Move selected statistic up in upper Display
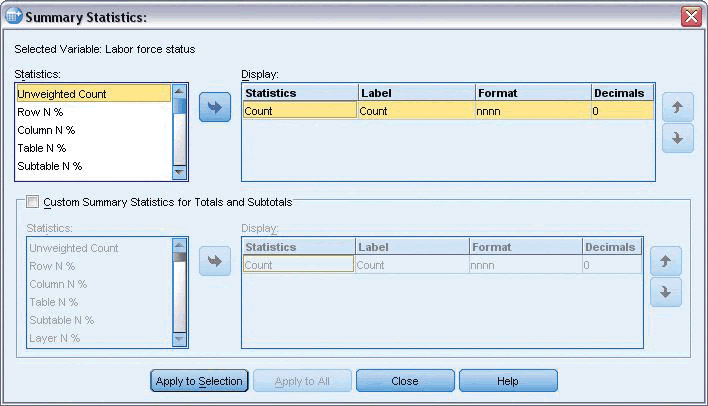This screenshot has width=708, height=406. tap(677, 107)
